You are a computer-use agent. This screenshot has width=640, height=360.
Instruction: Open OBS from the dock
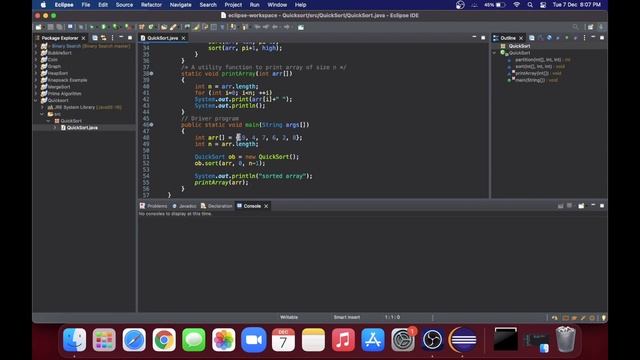433,340
